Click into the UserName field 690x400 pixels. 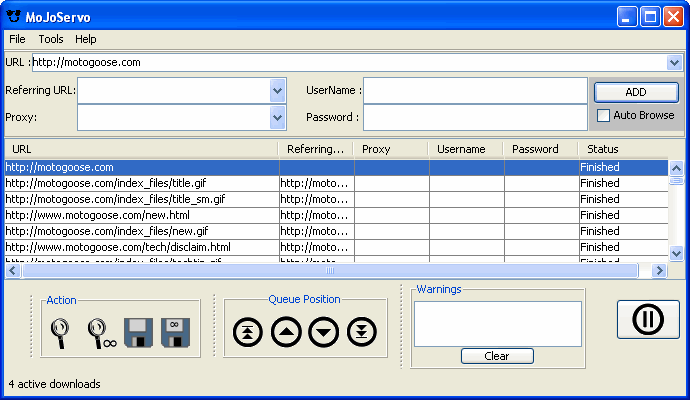tap(474, 90)
